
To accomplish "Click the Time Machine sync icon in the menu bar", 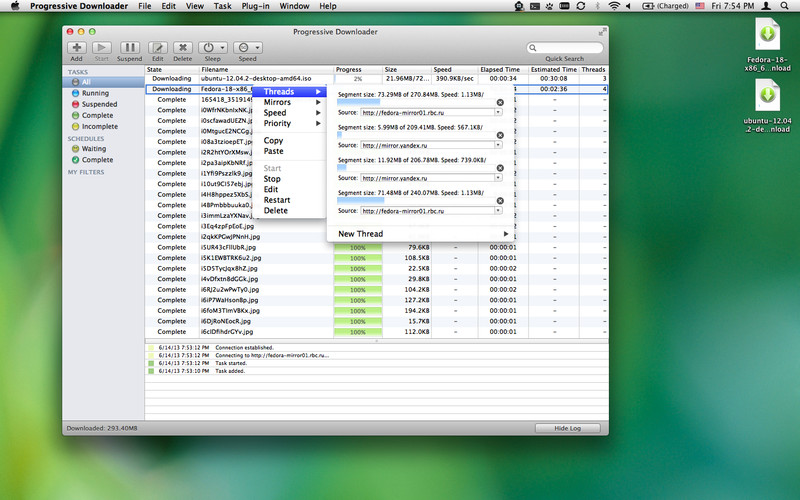I will [x=581, y=6].
